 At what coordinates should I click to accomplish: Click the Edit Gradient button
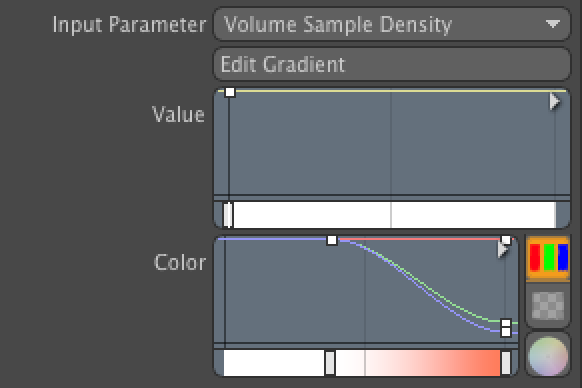coord(392,64)
